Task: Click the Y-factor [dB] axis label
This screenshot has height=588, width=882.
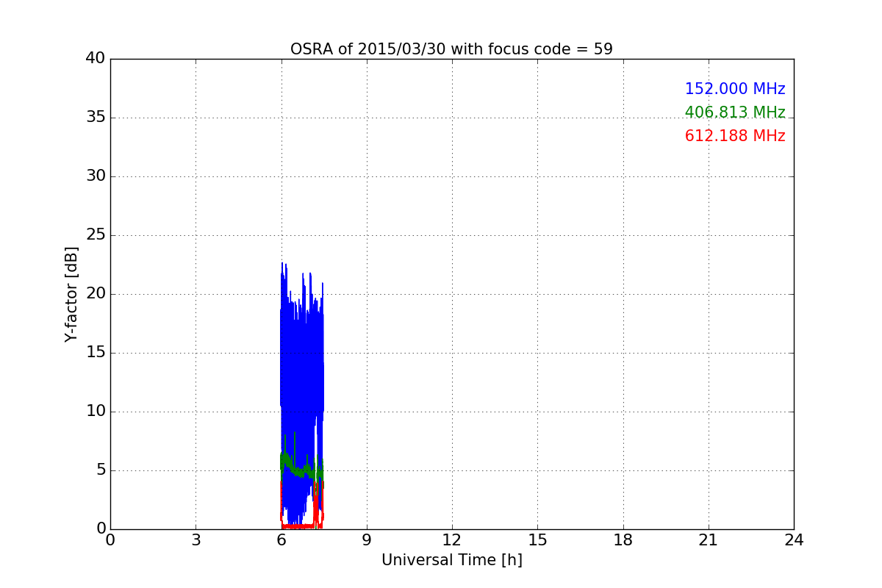Action: tap(71, 294)
